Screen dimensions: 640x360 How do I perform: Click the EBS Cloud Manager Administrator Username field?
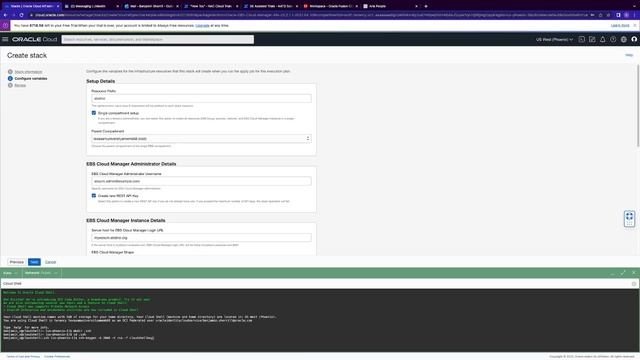tap(201, 181)
